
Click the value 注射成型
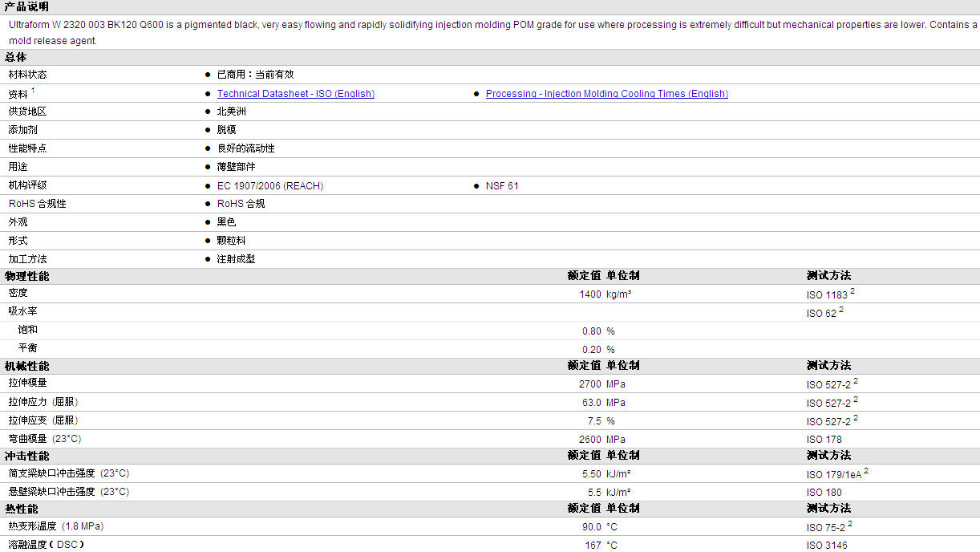tap(236, 259)
